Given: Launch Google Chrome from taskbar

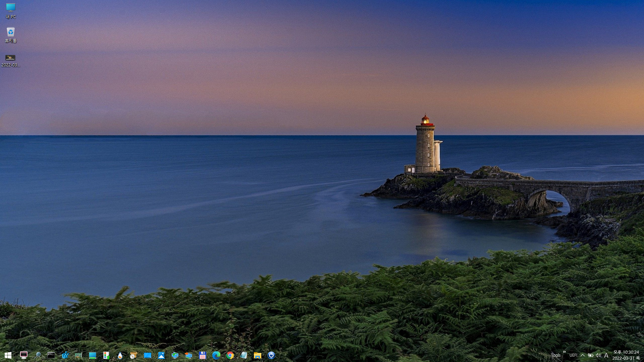Looking at the screenshot, I should [230, 355].
